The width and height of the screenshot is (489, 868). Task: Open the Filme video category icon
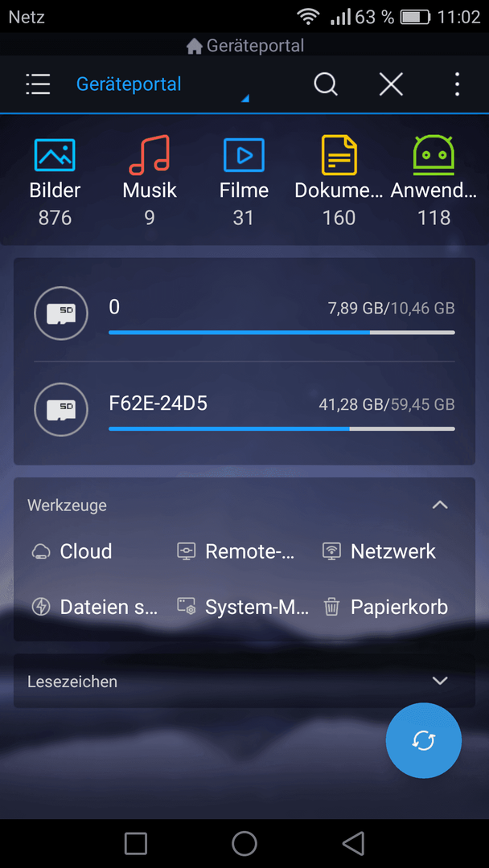click(244, 155)
